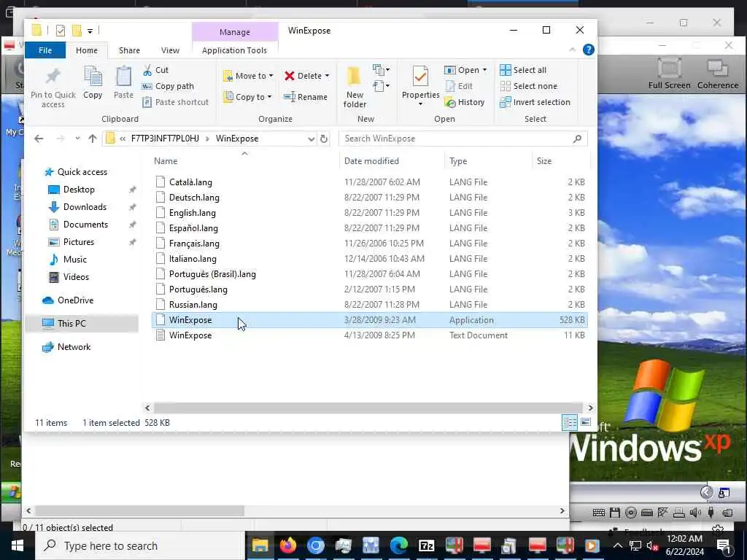Open the File tab
The width and height of the screenshot is (747, 560).
point(45,50)
